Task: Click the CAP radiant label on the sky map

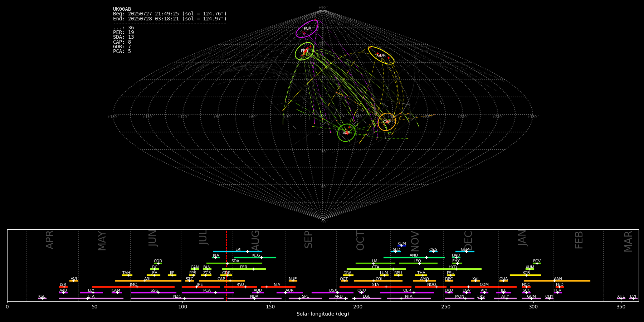Action: (387, 122)
